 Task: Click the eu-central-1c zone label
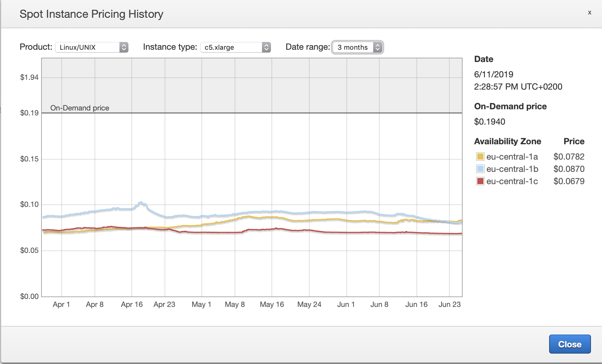tap(512, 181)
